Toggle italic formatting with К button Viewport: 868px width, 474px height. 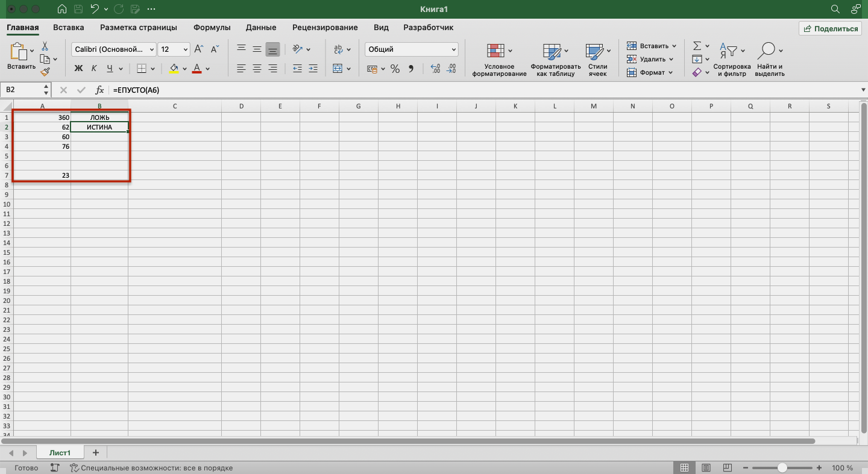tap(94, 69)
